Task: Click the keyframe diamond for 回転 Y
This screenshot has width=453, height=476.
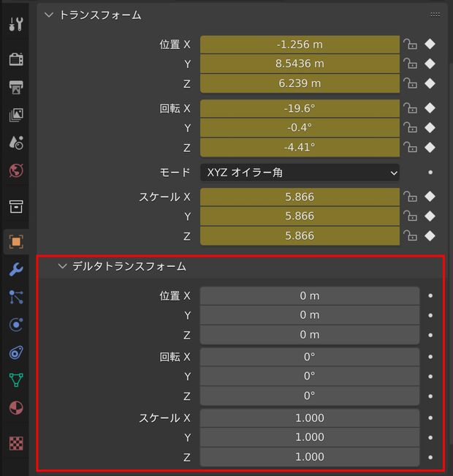Action: [430, 128]
